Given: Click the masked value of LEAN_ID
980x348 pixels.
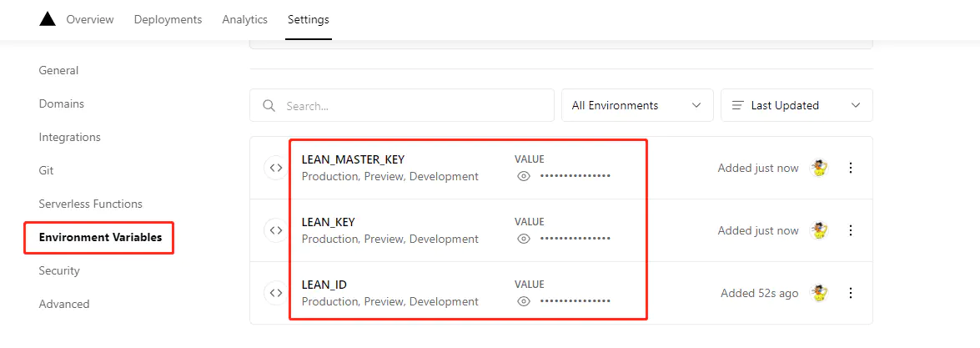Looking at the screenshot, I should click(575, 302).
